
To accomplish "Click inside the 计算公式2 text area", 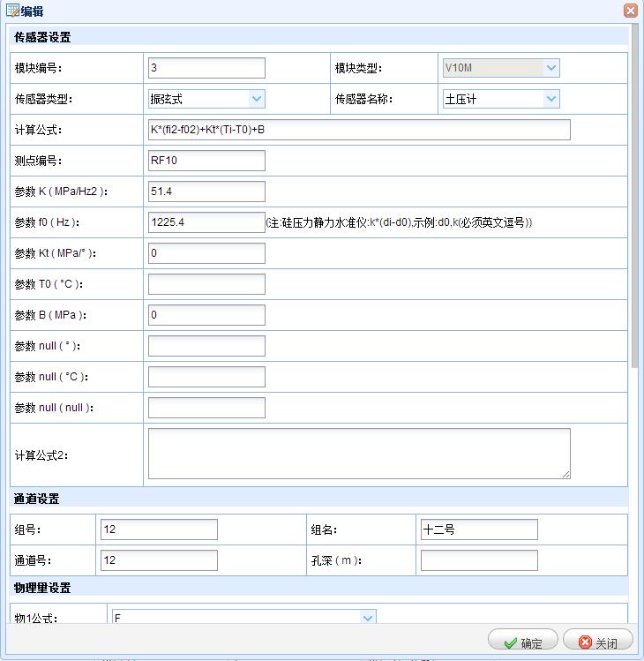I will (x=359, y=454).
